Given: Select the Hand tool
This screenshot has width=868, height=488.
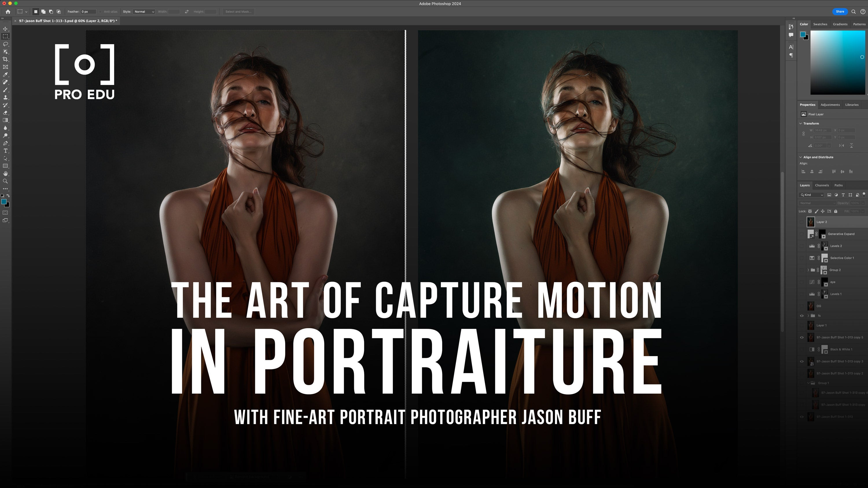Looking at the screenshot, I should (5, 174).
